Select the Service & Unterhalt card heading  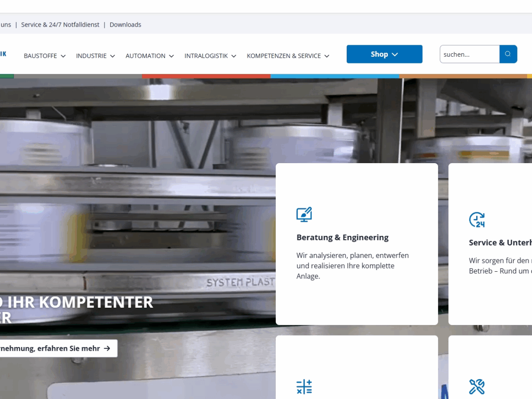[x=500, y=243]
